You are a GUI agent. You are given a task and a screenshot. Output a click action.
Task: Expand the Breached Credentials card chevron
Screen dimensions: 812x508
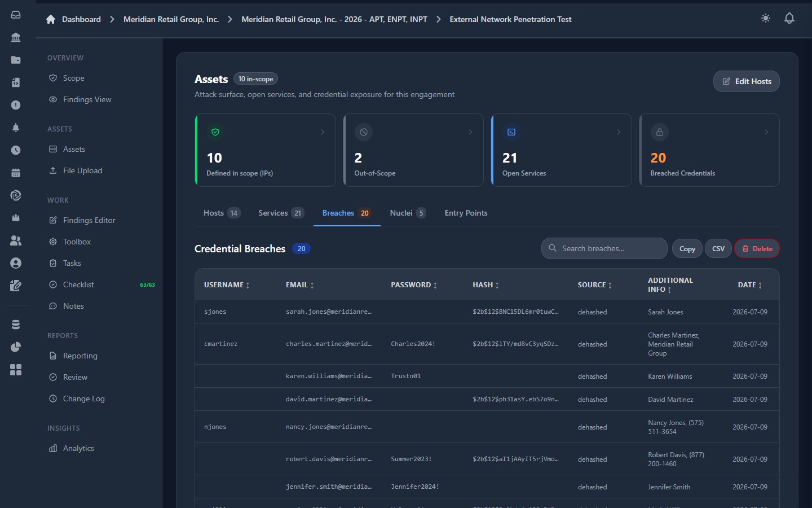click(x=766, y=132)
